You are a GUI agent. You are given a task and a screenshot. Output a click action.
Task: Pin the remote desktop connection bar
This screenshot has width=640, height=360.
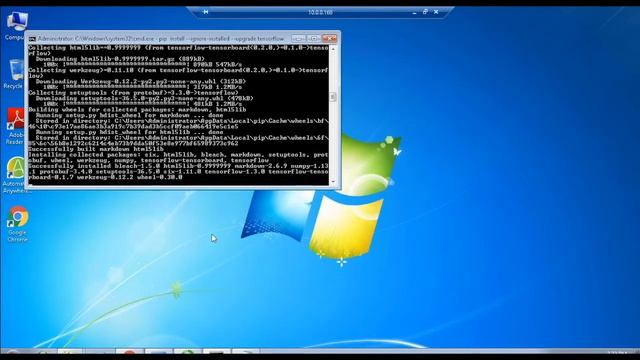pyautogui.click(x=206, y=12)
